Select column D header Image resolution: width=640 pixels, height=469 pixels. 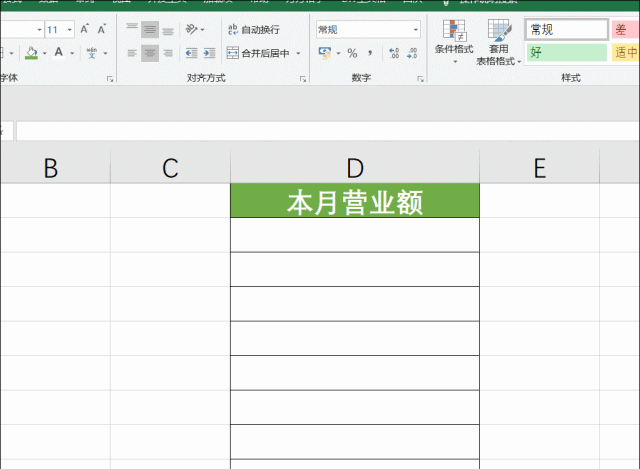coord(355,167)
